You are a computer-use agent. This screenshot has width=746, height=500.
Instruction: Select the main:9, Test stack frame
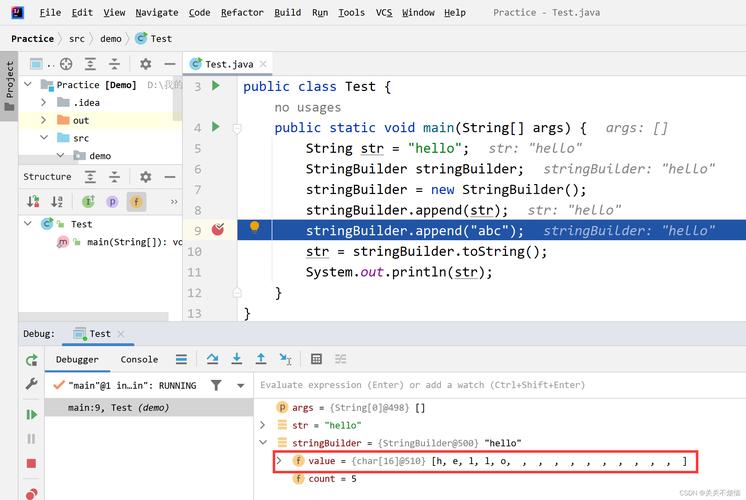(118, 408)
